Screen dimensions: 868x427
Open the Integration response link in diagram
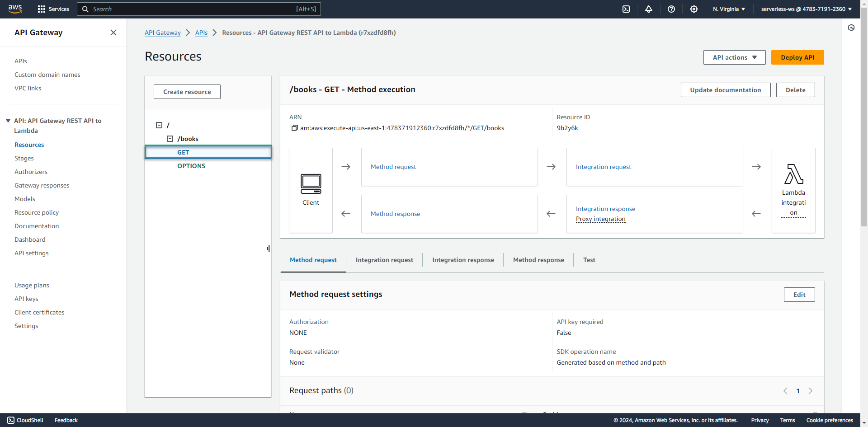tap(605, 209)
